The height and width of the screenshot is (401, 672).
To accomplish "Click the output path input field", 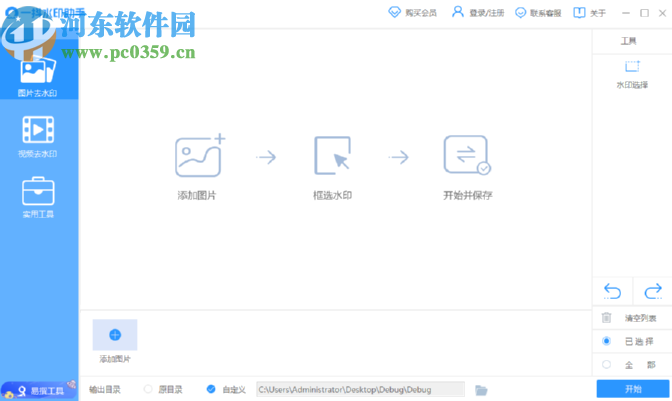I will coord(360,389).
